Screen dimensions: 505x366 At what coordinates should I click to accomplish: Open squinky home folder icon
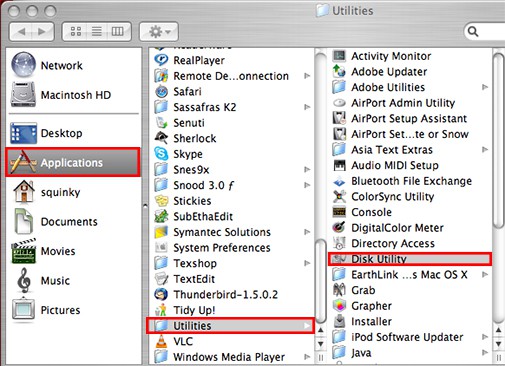(23, 192)
